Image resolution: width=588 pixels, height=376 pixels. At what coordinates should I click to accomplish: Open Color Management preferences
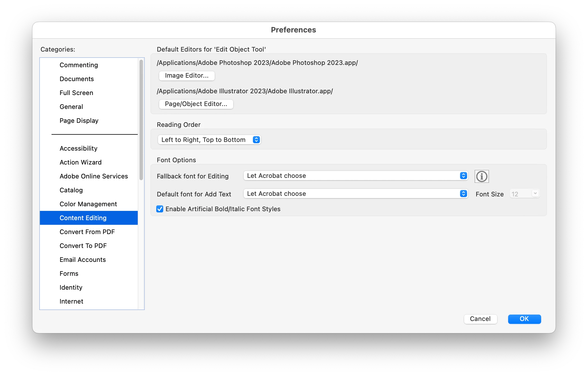point(88,204)
